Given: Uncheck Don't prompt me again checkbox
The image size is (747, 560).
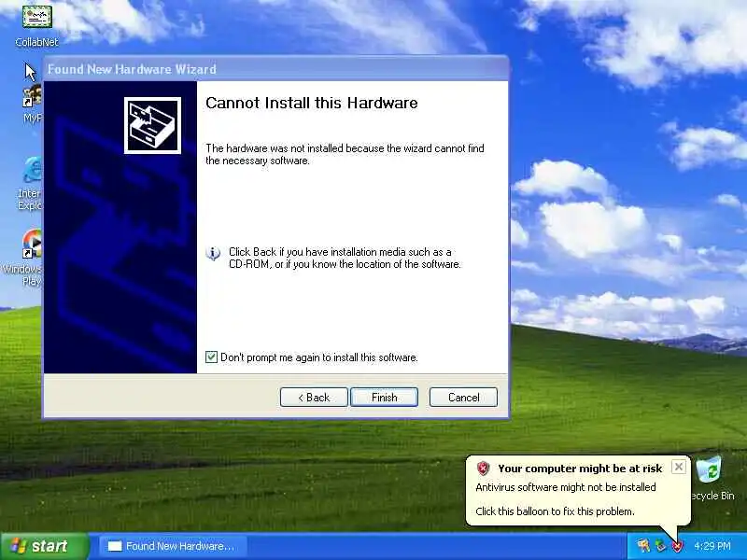Looking at the screenshot, I should 212,357.
